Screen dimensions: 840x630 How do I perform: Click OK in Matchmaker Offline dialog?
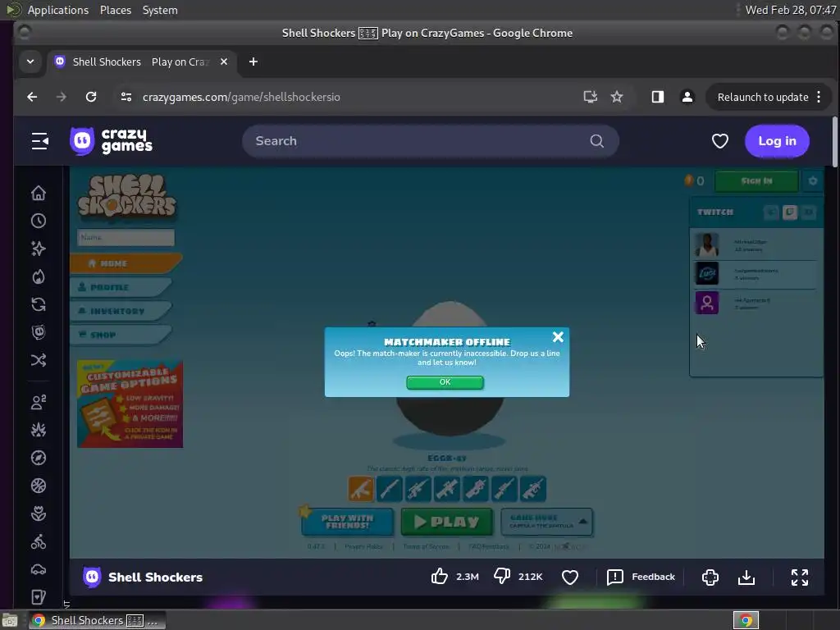445,382
